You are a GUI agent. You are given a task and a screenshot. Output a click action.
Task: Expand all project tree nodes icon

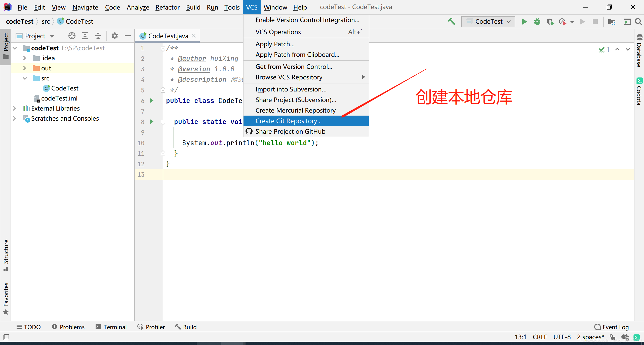[x=85, y=36]
